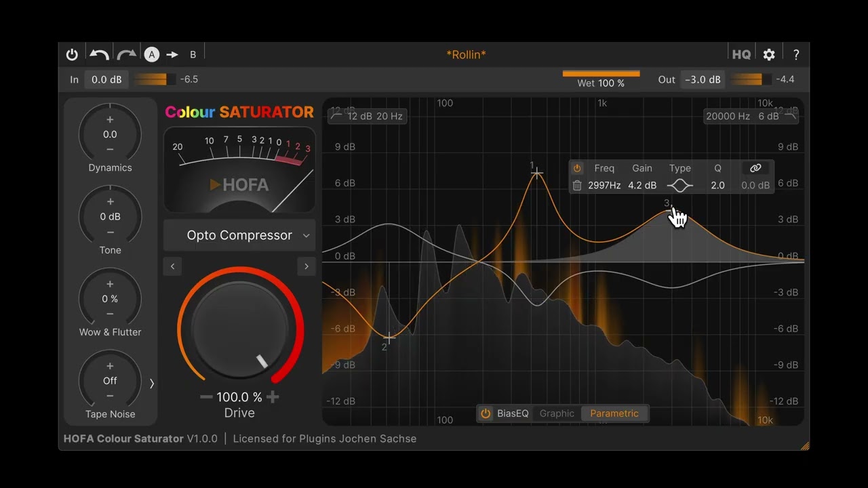Click the Dynamics knob value 0.0
Image resolution: width=868 pixels, height=488 pixels.
[x=110, y=134]
